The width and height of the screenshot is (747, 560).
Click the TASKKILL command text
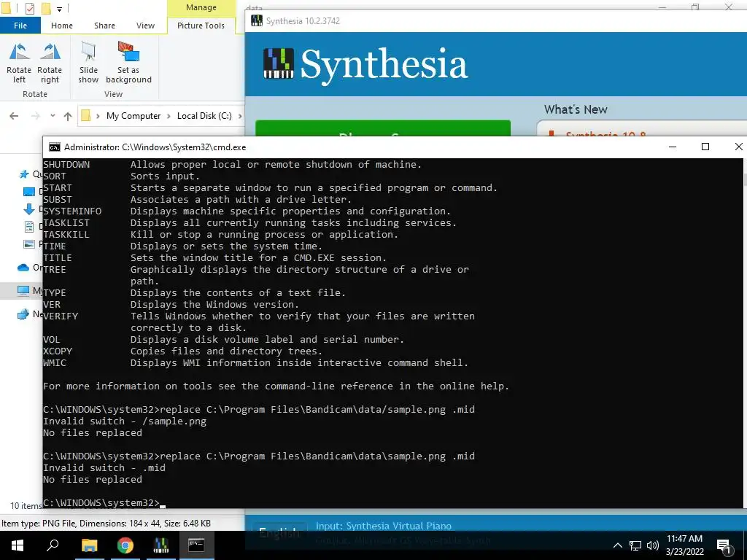pyautogui.click(x=66, y=234)
